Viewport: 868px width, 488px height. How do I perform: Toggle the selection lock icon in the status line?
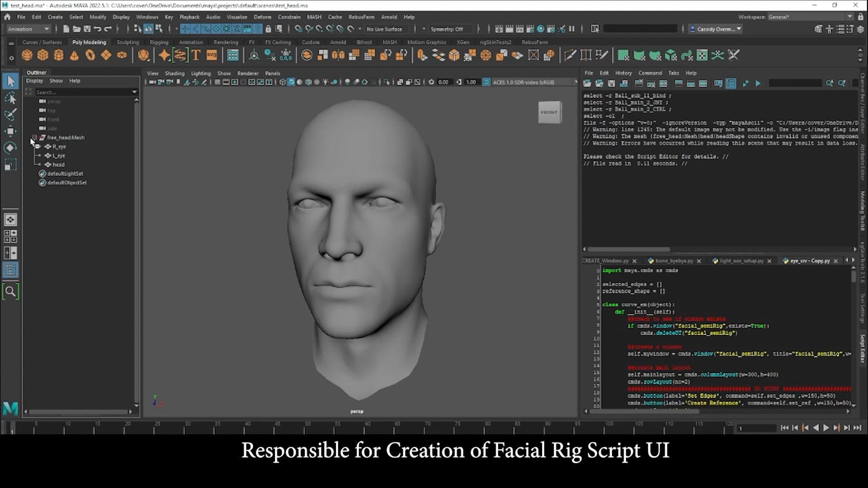(267, 28)
